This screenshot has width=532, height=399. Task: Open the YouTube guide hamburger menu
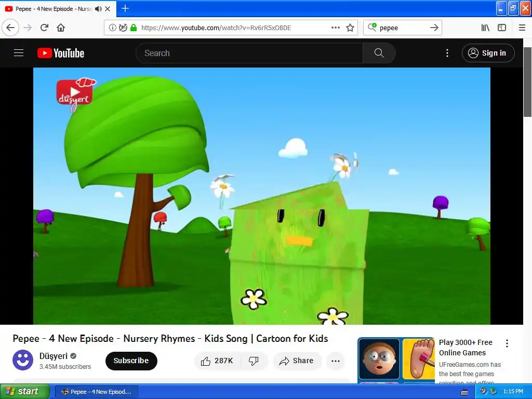pos(19,53)
